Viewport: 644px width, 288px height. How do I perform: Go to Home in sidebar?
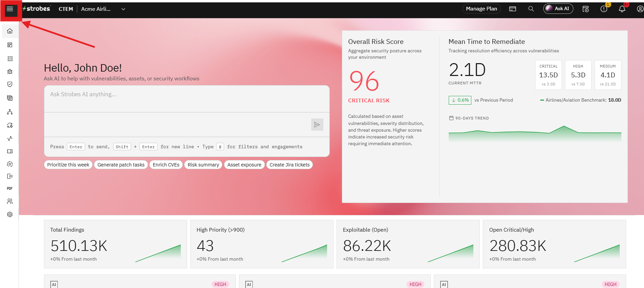point(10,31)
